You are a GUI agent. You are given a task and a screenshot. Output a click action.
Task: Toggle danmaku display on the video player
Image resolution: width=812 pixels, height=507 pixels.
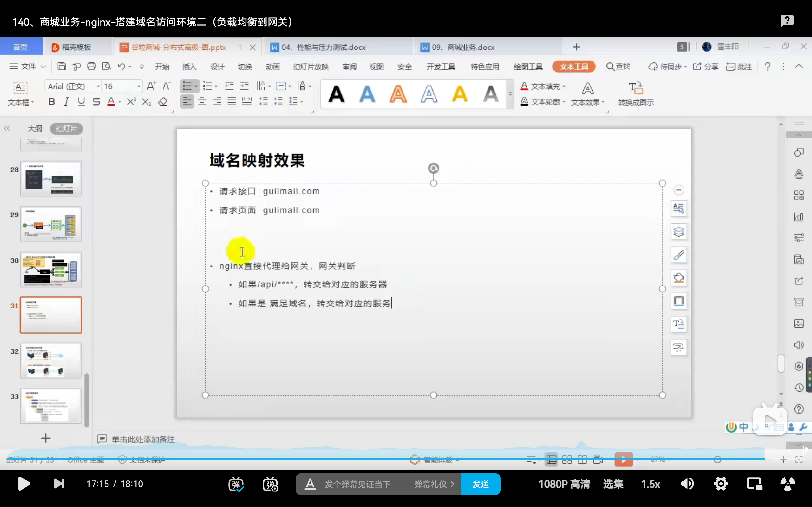(236, 484)
